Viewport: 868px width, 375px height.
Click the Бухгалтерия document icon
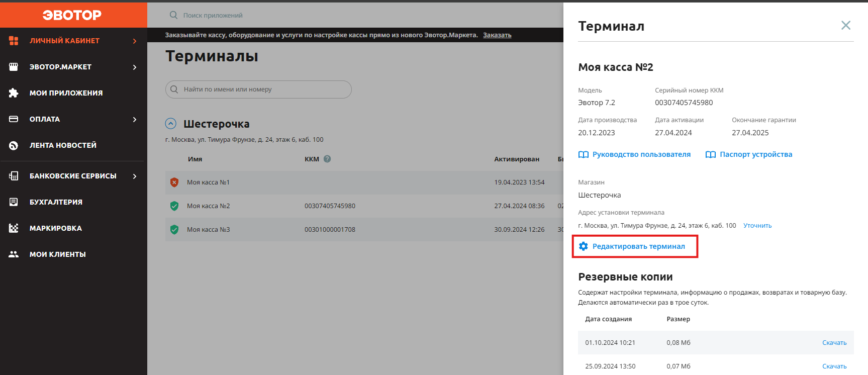tap(14, 202)
